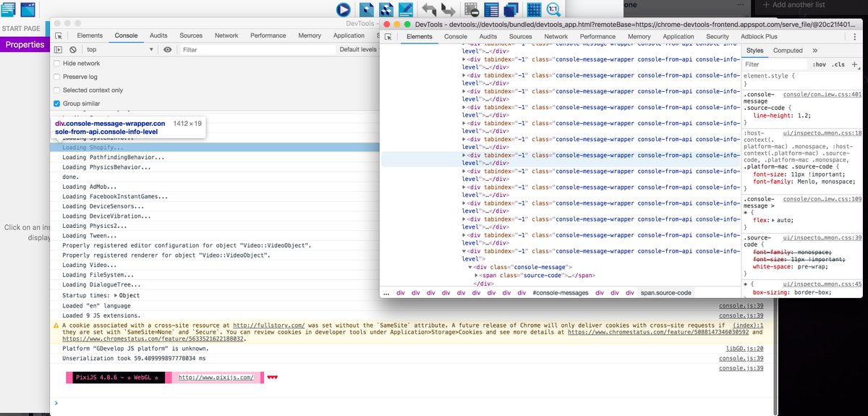Select #console-messages breadcrumb
The height and width of the screenshot is (416, 868).
tap(561, 292)
